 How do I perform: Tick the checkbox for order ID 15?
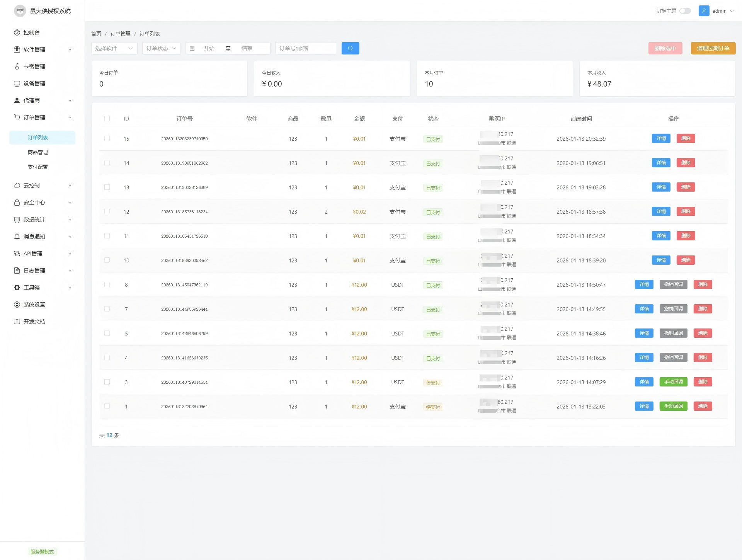pyautogui.click(x=107, y=138)
